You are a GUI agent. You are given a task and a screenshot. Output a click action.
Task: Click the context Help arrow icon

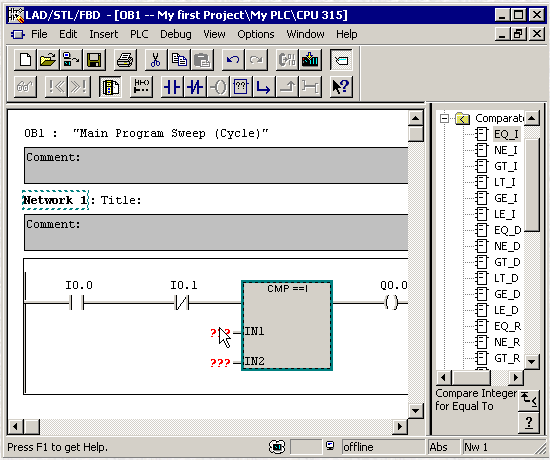coord(341,87)
